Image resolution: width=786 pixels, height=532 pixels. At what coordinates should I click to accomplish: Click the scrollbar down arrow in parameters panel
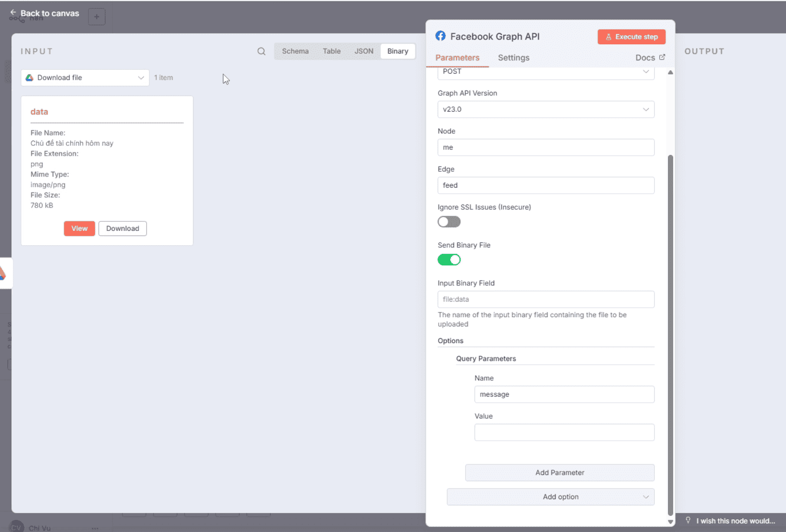click(x=670, y=522)
